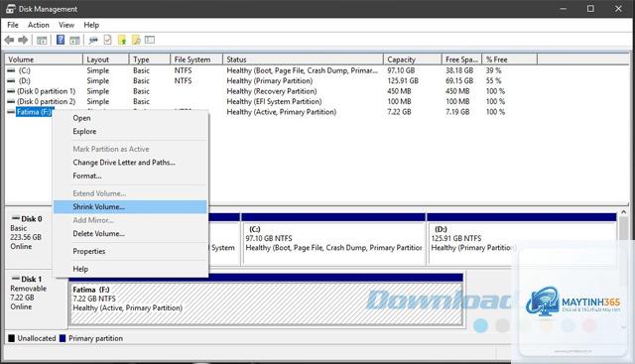
Task: Click Healthy (Recovery Partition) status cell
Action: [x=272, y=91]
